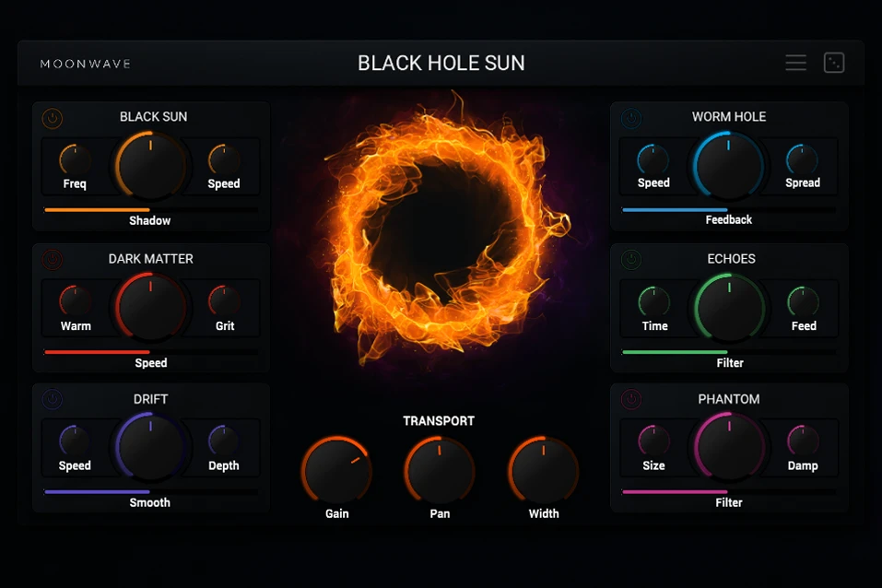This screenshot has width=882, height=588.
Task: Click the large blue Worm Hole knob
Action: click(x=728, y=165)
